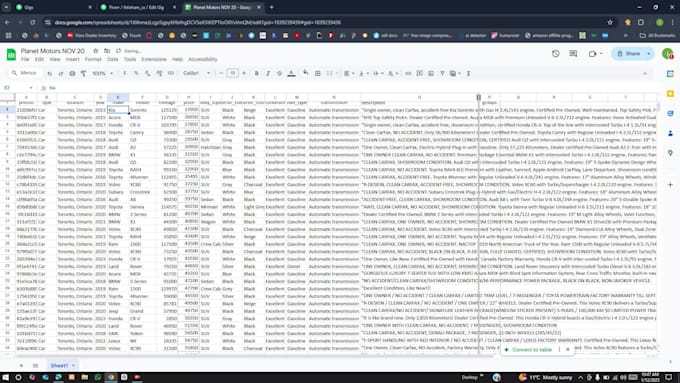Open the Data menu
This screenshot has width=680, height=383.
point(112,59)
